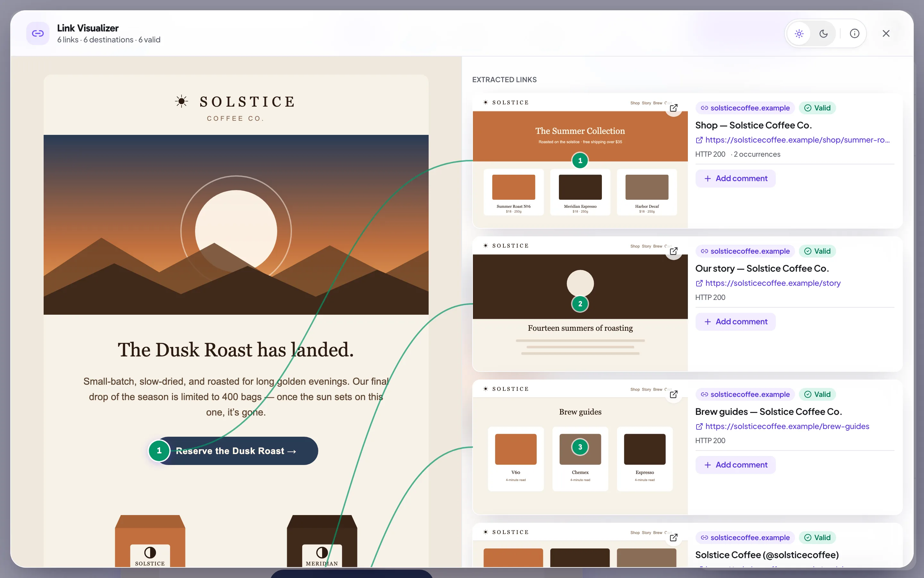Click the Solstice Coffee Co. email logo

(235, 108)
